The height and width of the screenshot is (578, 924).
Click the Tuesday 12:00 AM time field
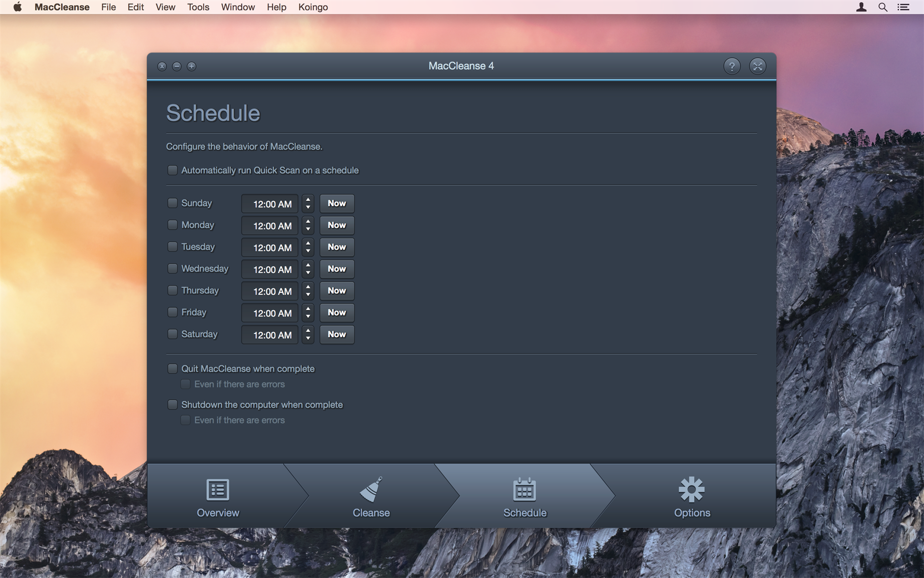tap(270, 248)
